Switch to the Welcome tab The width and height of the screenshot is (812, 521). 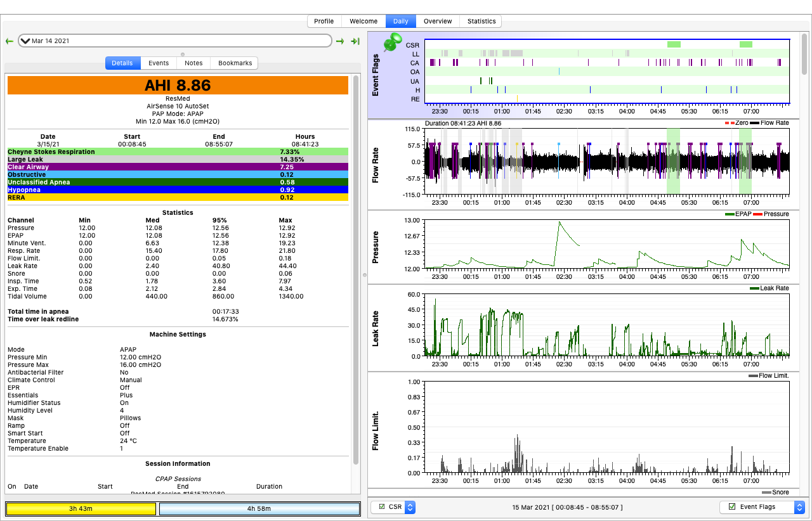tap(363, 21)
